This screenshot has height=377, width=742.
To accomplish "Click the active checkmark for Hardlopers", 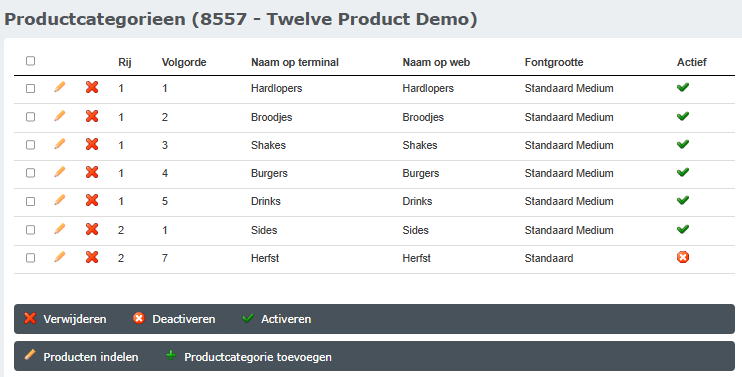I will click(x=683, y=87).
